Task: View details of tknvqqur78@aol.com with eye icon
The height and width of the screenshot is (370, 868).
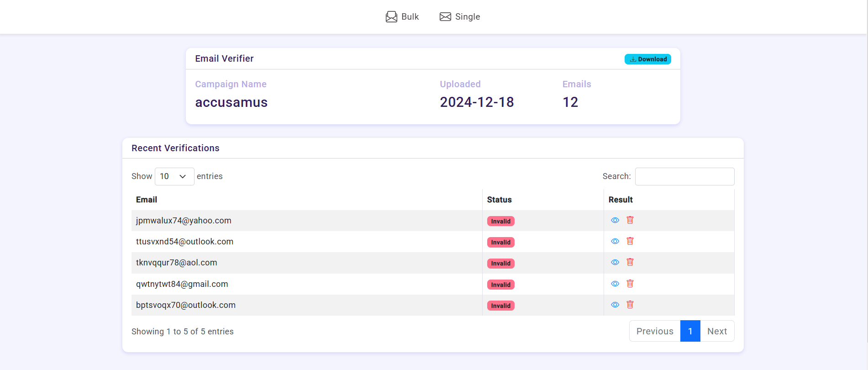Action: click(615, 262)
